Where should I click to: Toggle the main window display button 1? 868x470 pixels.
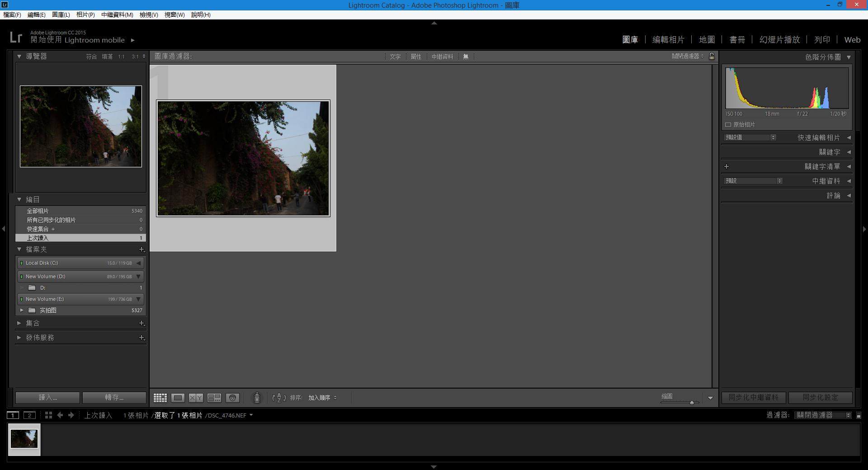[13, 415]
